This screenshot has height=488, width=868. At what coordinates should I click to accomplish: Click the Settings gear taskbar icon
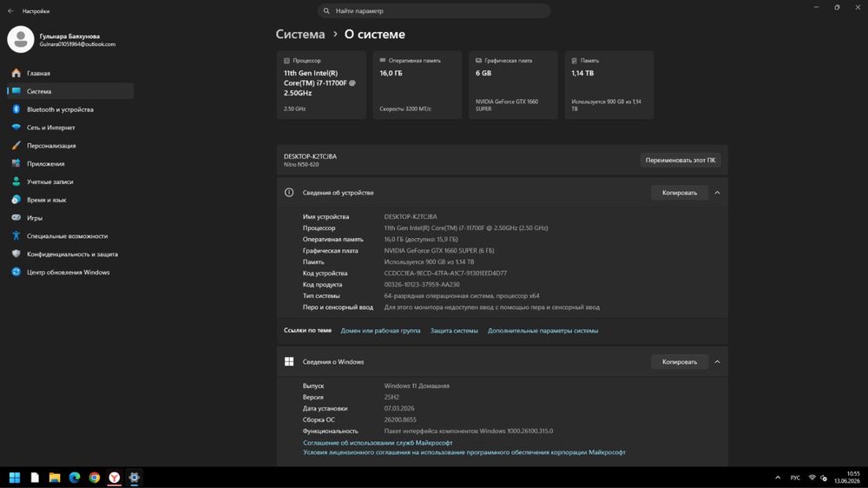134,478
